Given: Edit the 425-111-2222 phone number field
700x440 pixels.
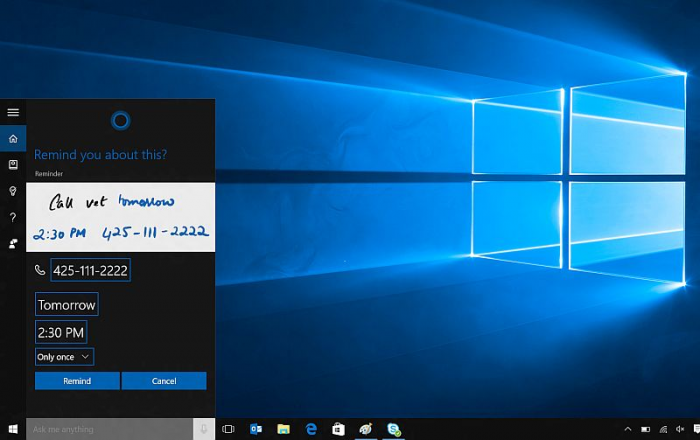Looking at the screenshot, I should point(90,270).
